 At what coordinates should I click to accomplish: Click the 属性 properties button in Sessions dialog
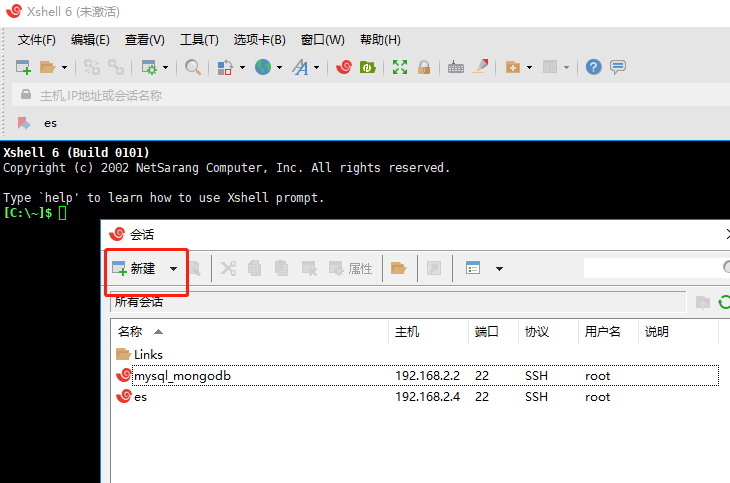[x=351, y=268]
